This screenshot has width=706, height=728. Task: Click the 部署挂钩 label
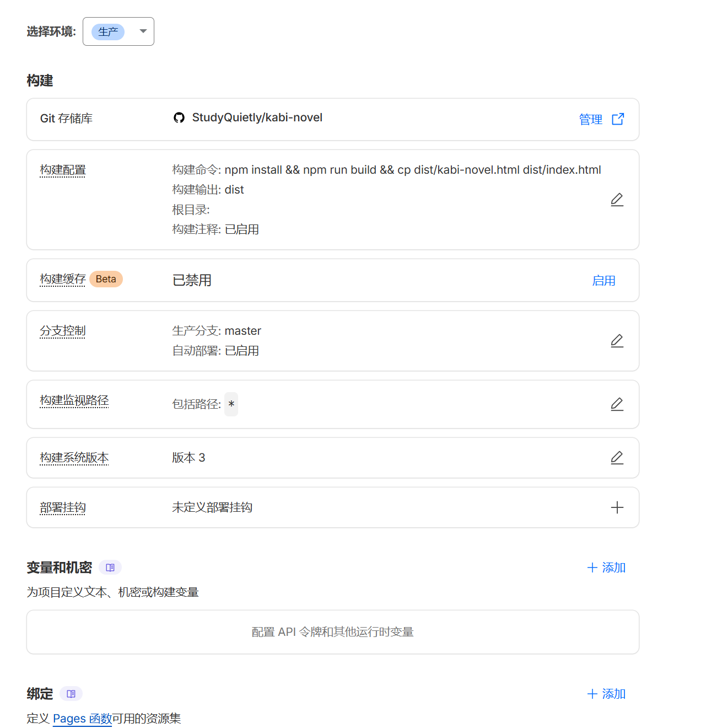coord(63,507)
